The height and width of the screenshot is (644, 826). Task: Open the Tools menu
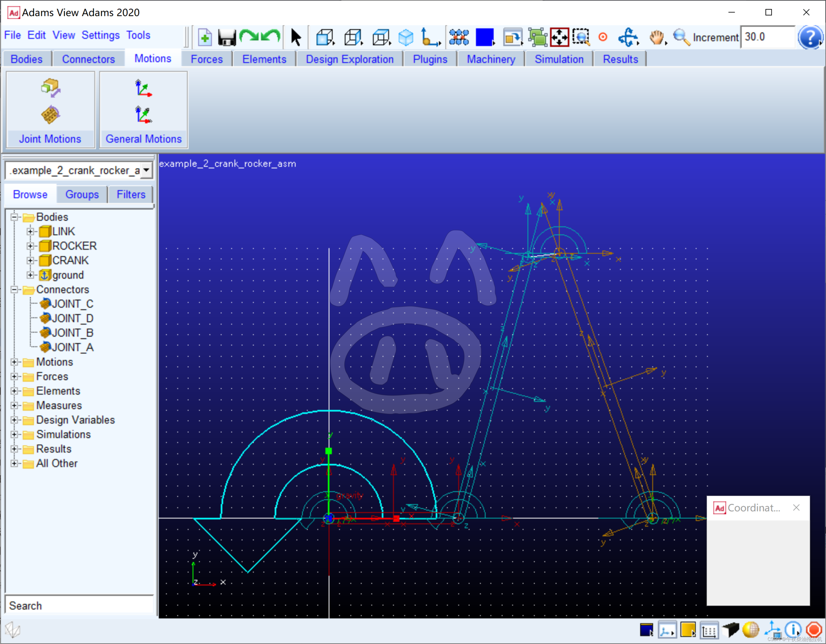pos(138,35)
